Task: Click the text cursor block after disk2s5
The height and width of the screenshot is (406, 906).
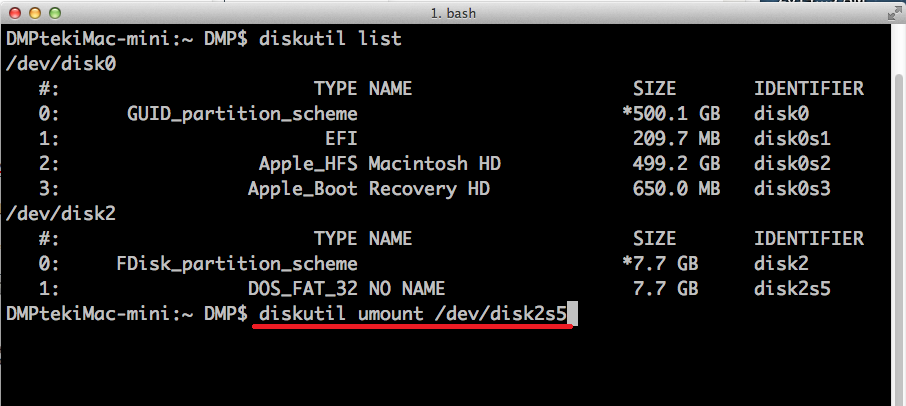Action: coord(573,314)
